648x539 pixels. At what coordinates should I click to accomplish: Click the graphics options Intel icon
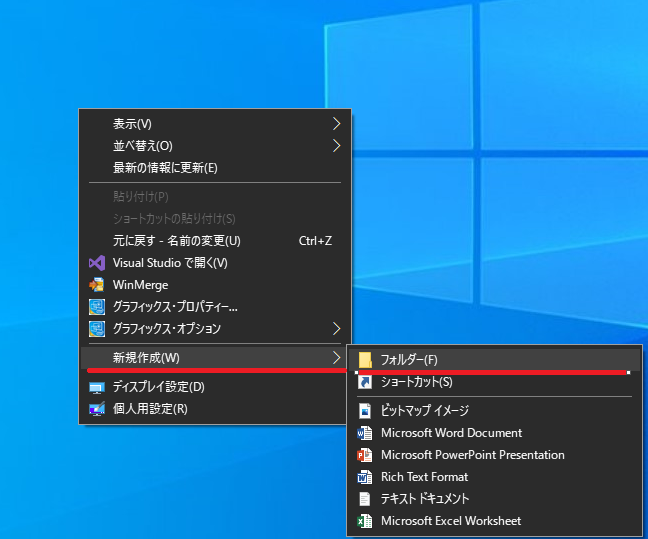pos(97,329)
